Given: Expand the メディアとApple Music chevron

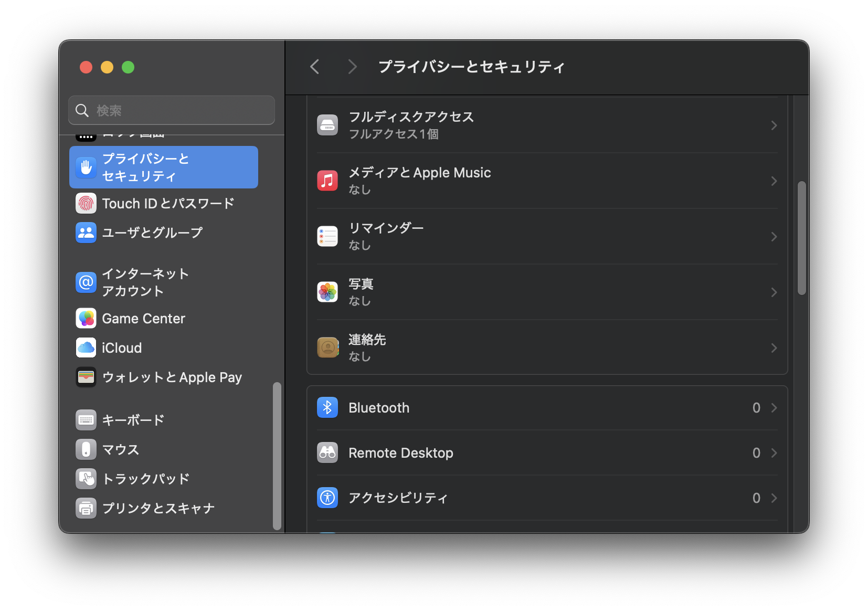Looking at the screenshot, I should 774,181.
